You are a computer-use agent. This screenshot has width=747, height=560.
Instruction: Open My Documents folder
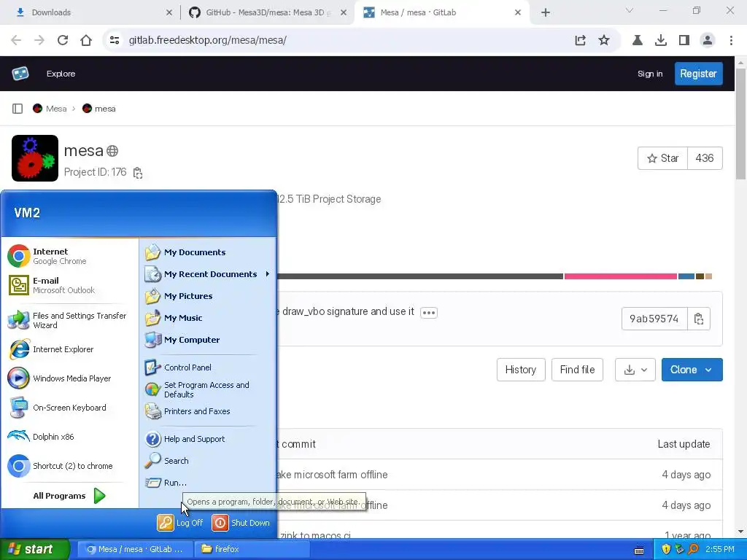click(x=208, y=252)
